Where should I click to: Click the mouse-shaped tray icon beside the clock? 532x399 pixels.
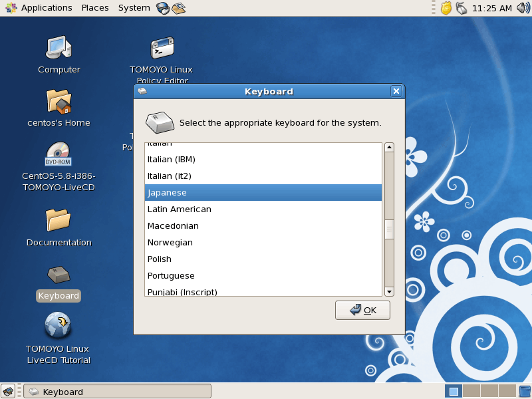[462, 8]
